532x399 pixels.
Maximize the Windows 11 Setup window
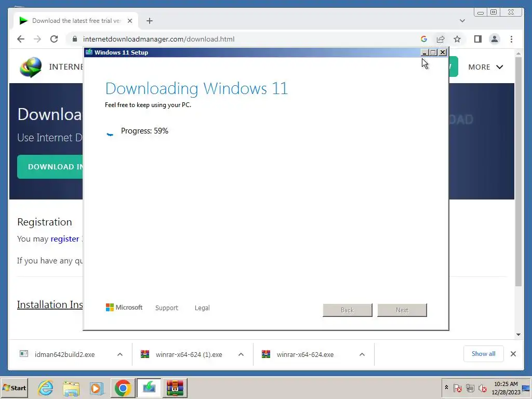pyautogui.click(x=433, y=52)
